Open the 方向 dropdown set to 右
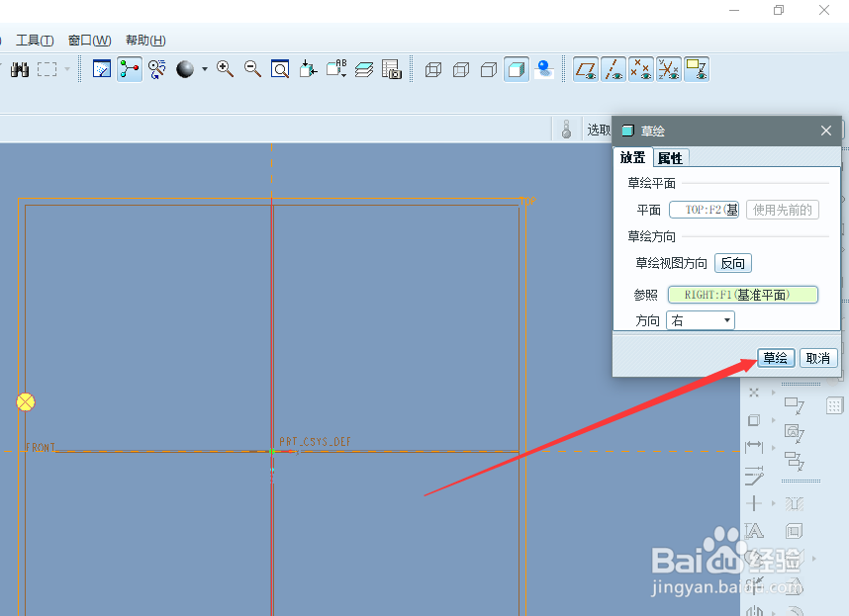The height and width of the screenshot is (616, 849). [701, 320]
